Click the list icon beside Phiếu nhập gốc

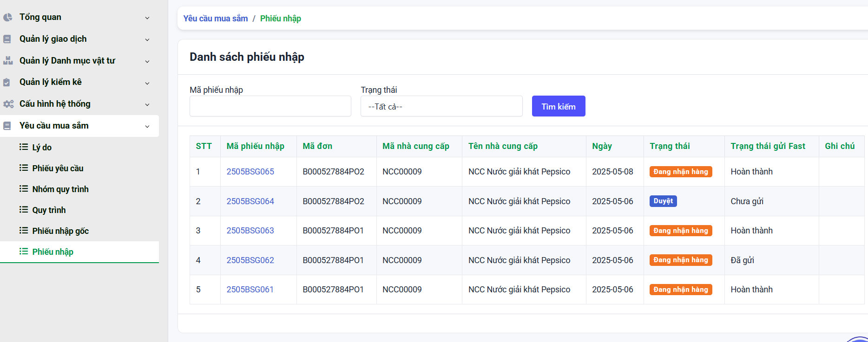coord(24,231)
